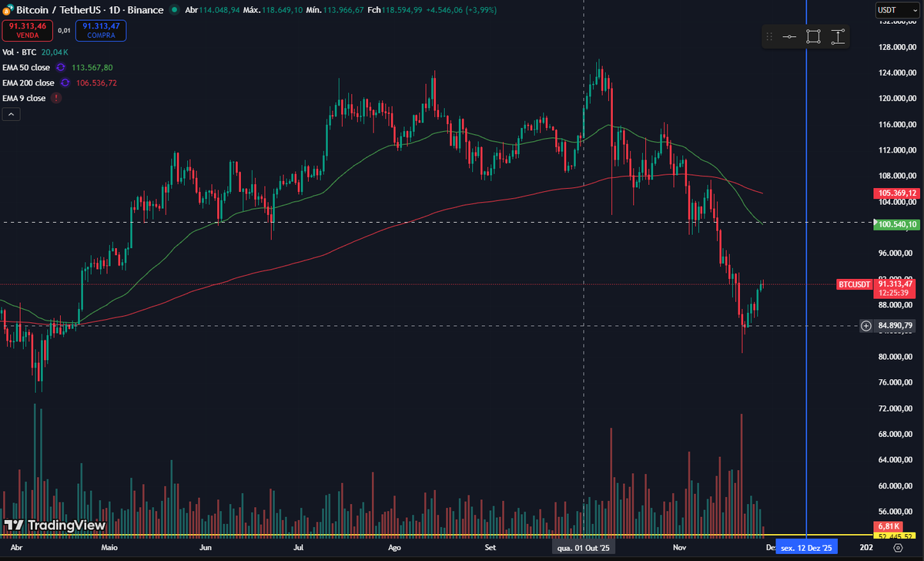Click the Bitcoin coin logo icon
The image size is (924, 561).
(x=8, y=10)
